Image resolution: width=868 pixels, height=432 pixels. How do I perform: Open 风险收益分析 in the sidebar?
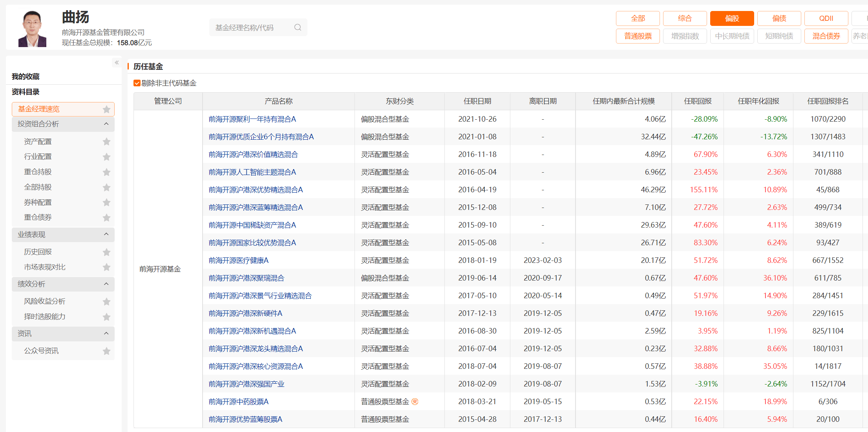(x=45, y=301)
